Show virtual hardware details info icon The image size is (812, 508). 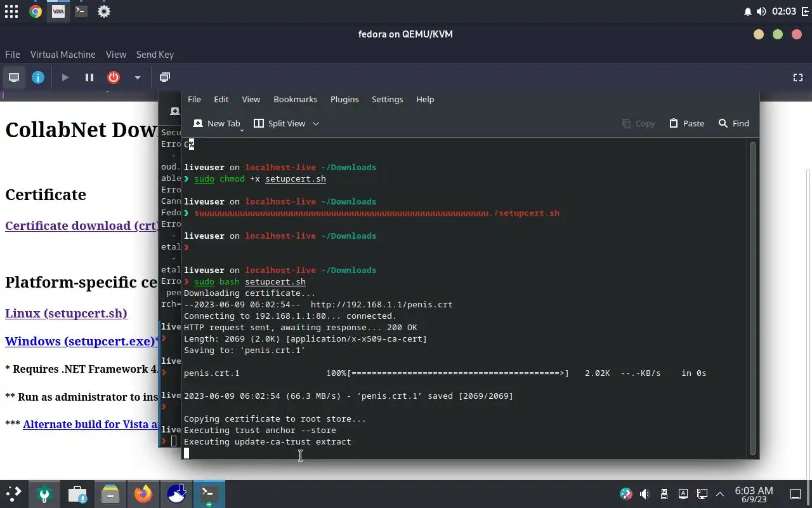tap(38, 77)
